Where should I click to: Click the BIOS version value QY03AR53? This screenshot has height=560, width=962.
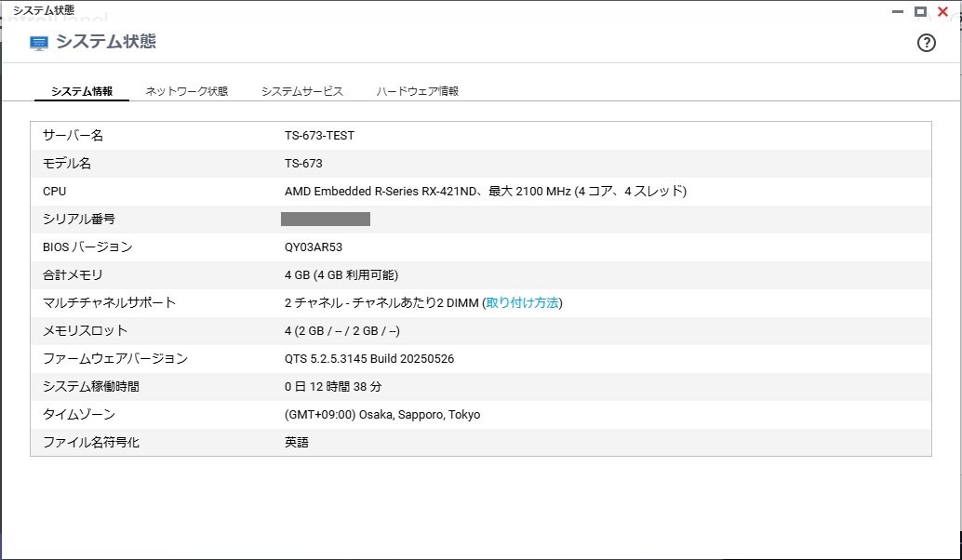tap(314, 247)
